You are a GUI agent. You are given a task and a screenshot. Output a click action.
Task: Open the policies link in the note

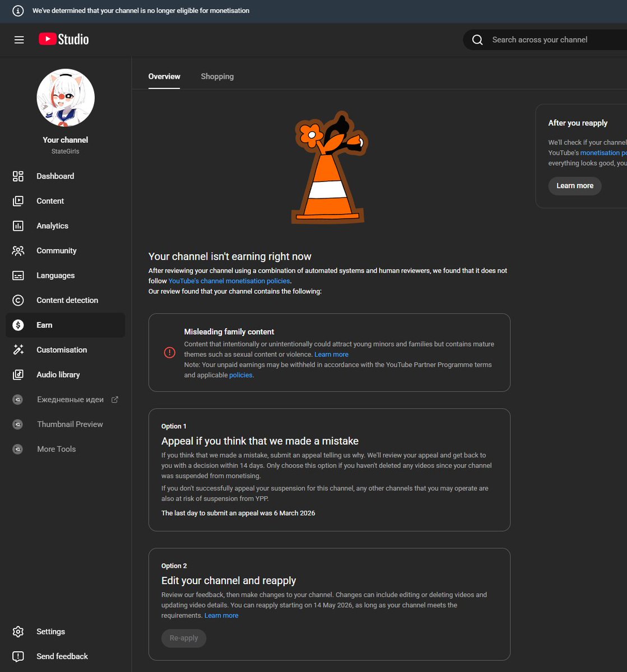[x=241, y=375]
